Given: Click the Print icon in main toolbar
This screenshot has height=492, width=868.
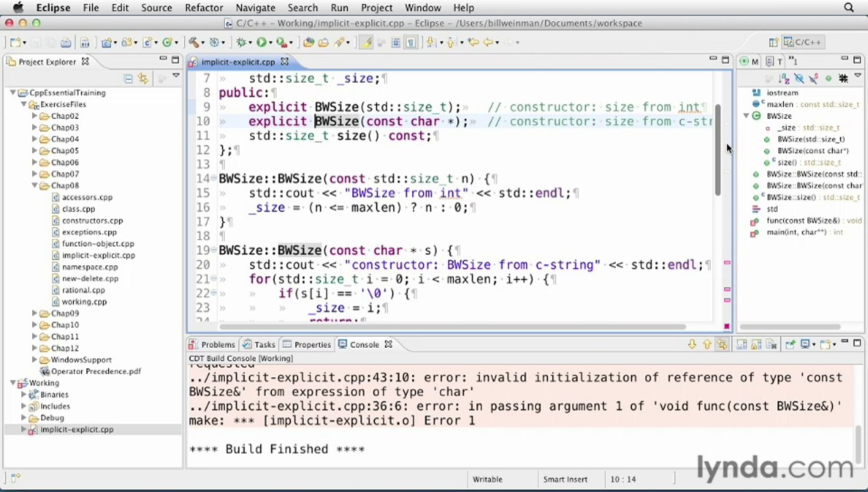Looking at the screenshot, I should 66,42.
